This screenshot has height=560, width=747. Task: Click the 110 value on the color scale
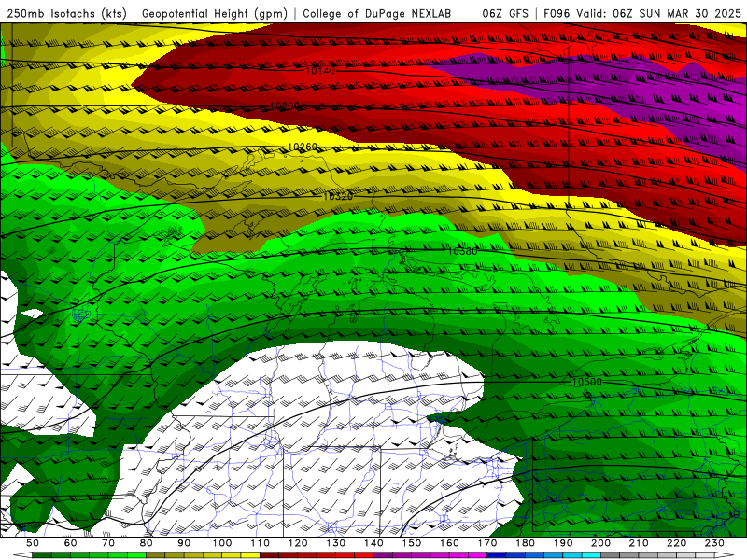pos(261,543)
